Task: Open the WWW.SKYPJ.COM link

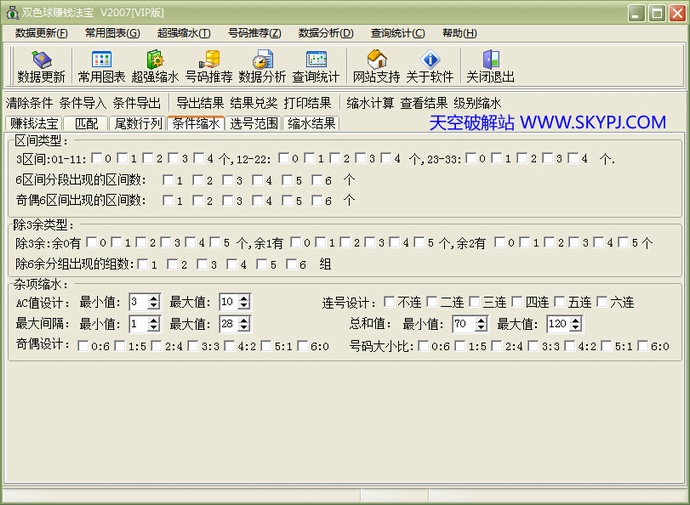Action: pyautogui.click(x=592, y=122)
